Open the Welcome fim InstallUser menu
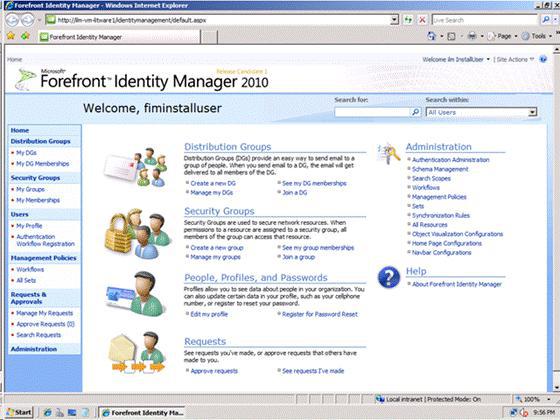The image size is (560, 420). (x=456, y=59)
